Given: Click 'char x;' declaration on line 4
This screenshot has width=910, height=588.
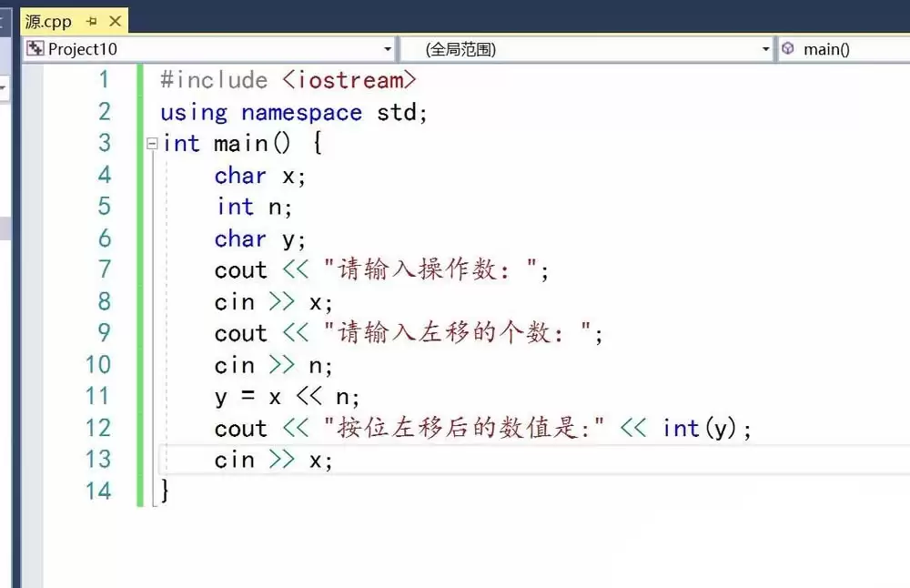Looking at the screenshot, I should 260,176.
